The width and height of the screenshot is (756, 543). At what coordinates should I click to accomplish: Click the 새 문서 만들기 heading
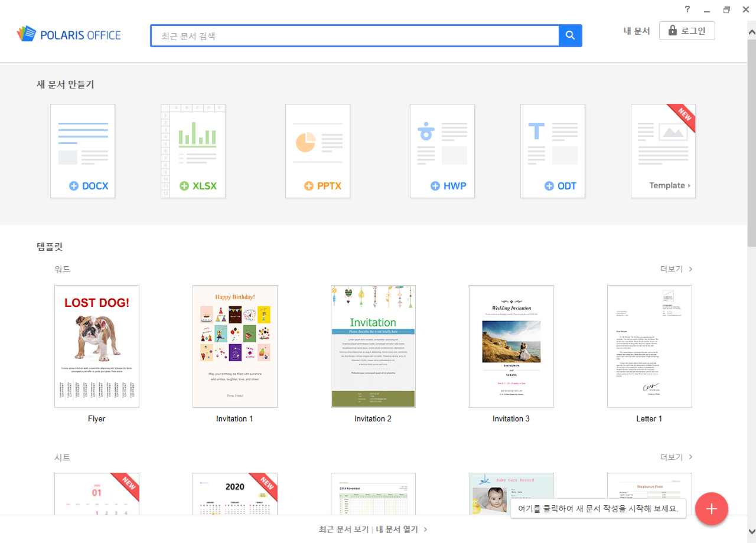(x=65, y=84)
